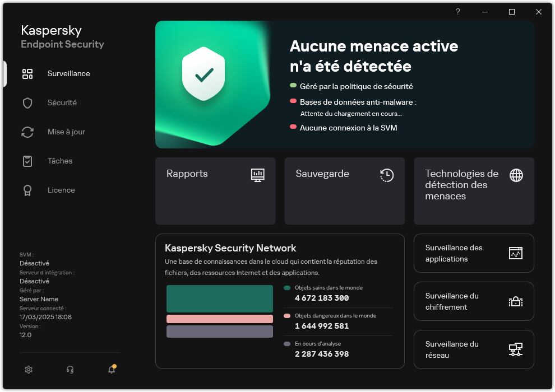Viewport: 555px width, 392px height.
Task: Click the Surveillance du chiffrement lock icon
Action: pos(515,301)
